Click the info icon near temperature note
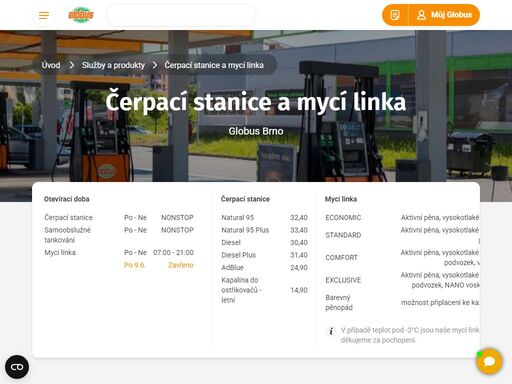The width and height of the screenshot is (512, 384). point(331,331)
